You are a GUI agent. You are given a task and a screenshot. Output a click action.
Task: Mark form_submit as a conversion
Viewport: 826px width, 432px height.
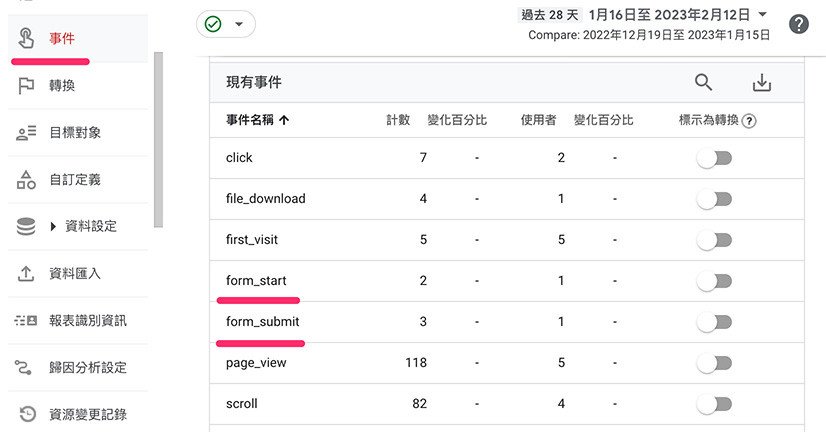pyautogui.click(x=714, y=322)
